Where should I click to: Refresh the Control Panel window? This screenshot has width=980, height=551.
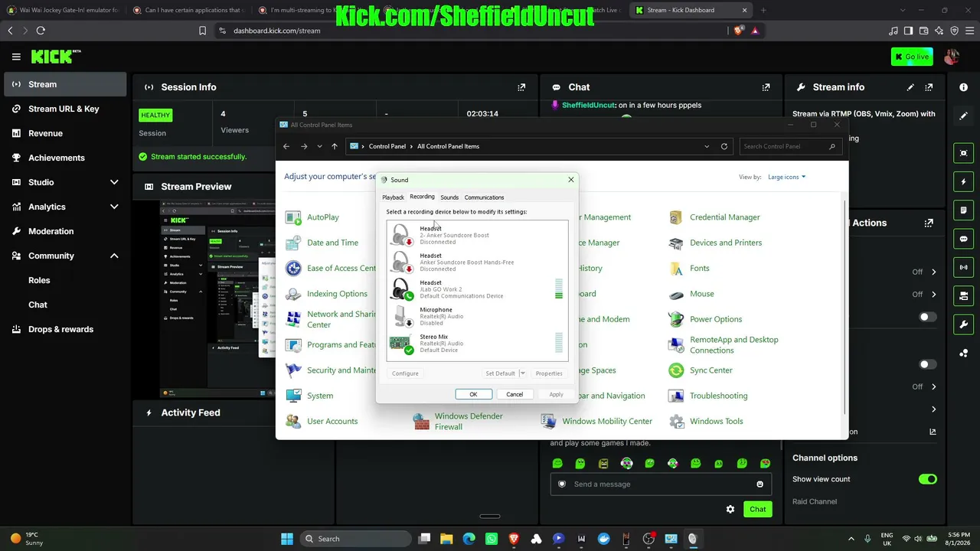tap(724, 146)
